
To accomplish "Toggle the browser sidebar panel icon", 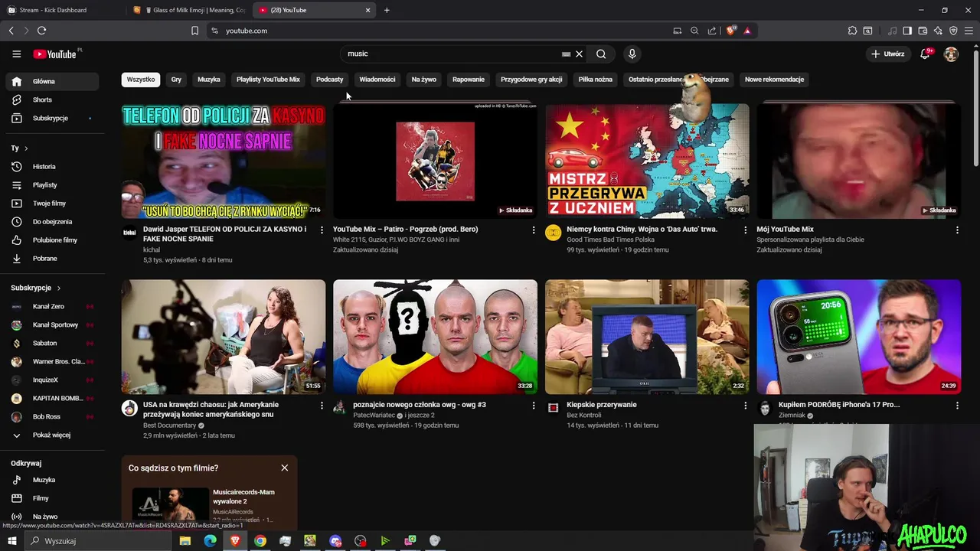I will (907, 31).
